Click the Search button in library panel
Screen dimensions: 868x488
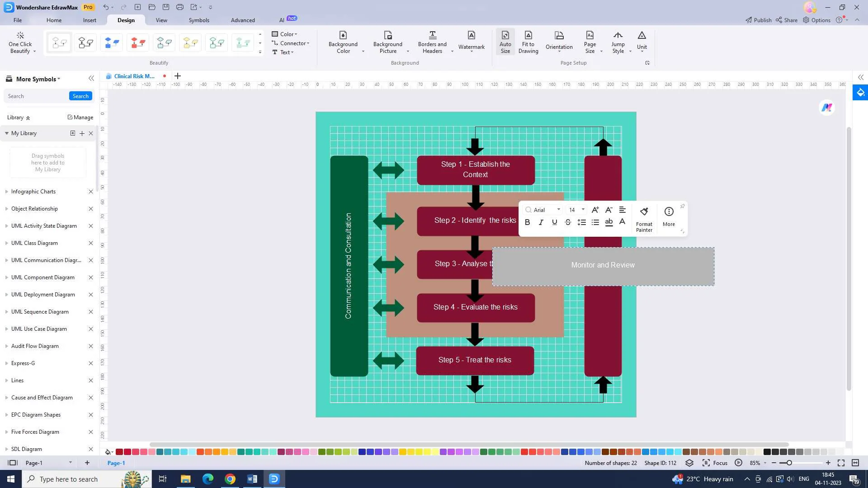pos(80,96)
